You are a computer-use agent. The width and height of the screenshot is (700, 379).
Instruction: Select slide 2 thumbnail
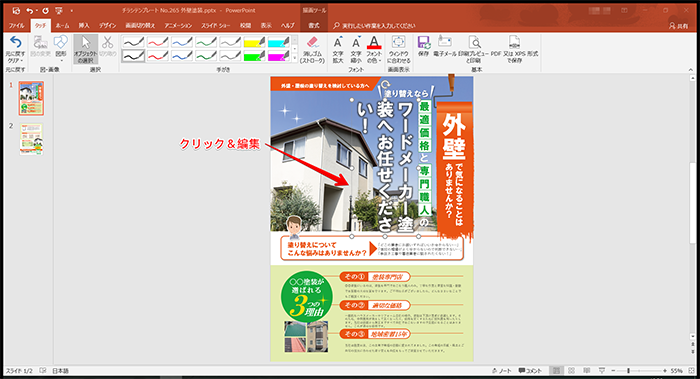click(x=31, y=139)
